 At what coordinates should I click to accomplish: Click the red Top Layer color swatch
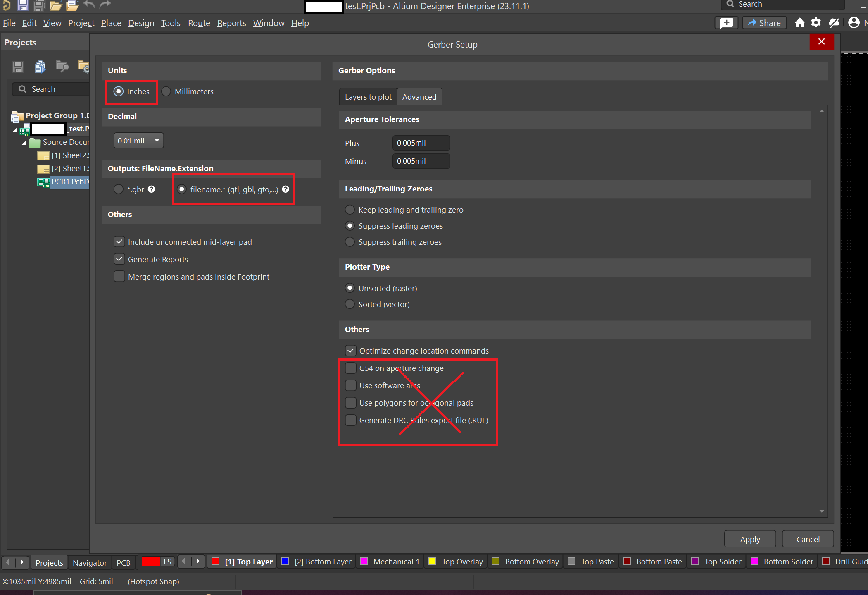click(x=215, y=562)
